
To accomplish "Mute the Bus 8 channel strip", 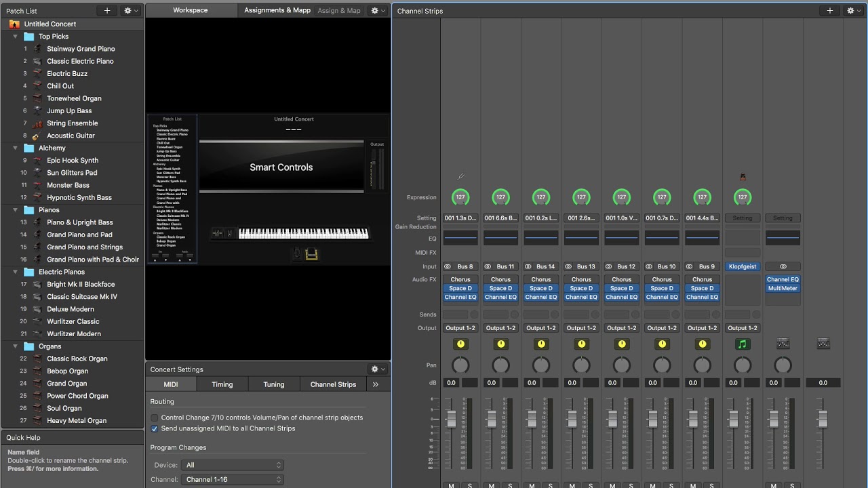I will click(451, 485).
